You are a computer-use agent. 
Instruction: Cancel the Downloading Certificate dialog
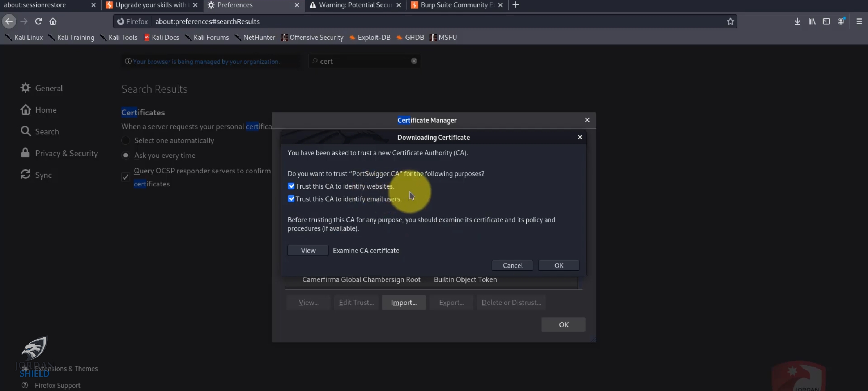click(x=512, y=265)
